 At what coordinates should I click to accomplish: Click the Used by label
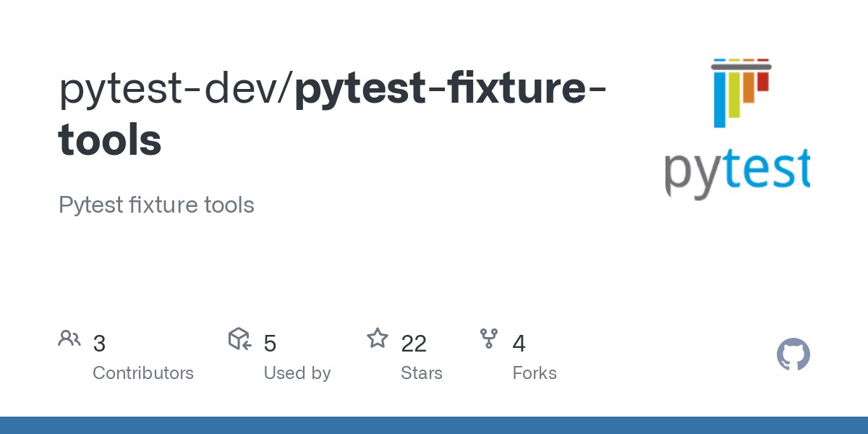[x=297, y=373]
